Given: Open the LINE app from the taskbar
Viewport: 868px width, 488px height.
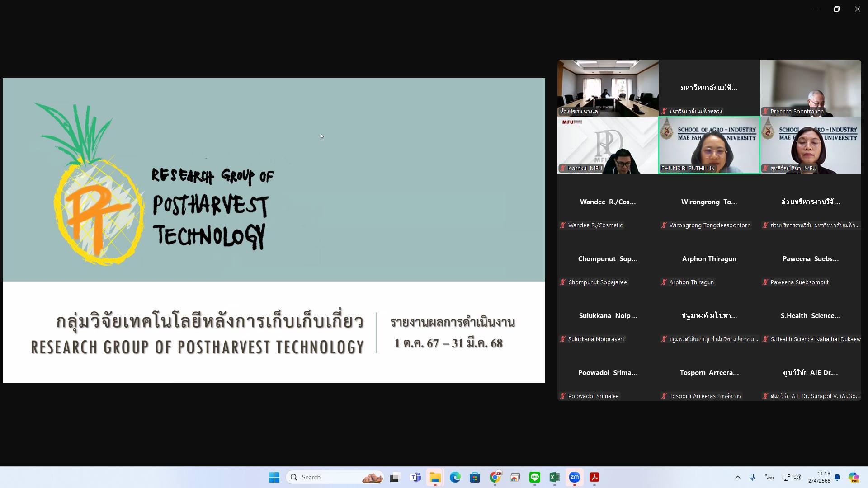Looking at the screenshot, I should 535,477.
